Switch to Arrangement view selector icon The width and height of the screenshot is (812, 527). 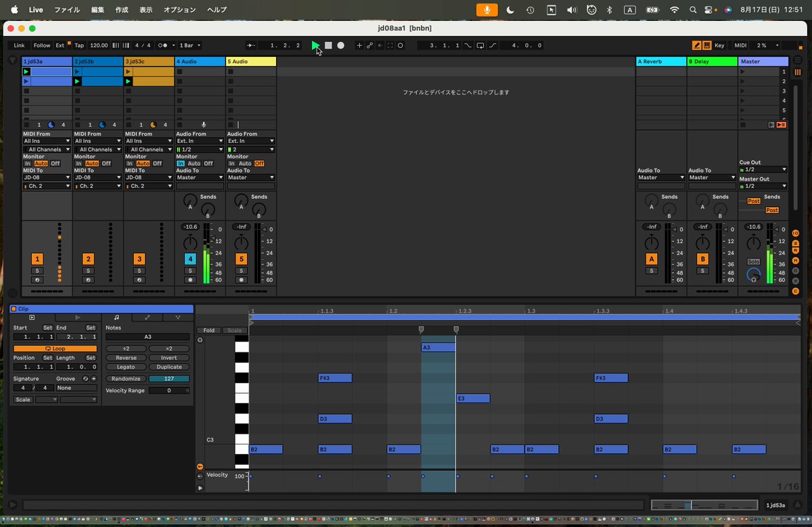click(x=796, y=62)
